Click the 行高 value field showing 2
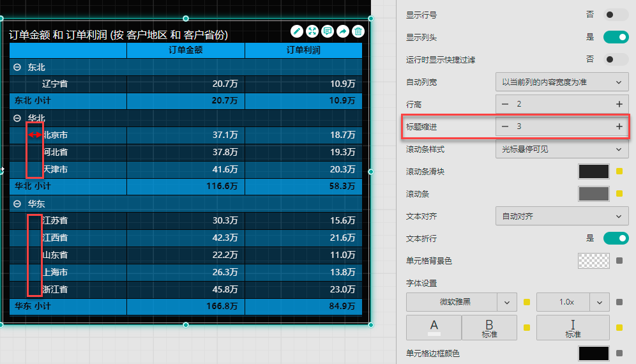This screenshot has height=364, width=636. click(x=562, y=104)
